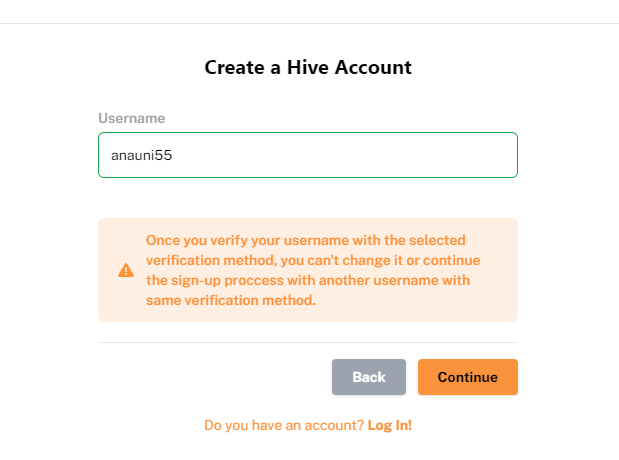Click the first warning line 'Once you verify'

[x=306, y=240]
